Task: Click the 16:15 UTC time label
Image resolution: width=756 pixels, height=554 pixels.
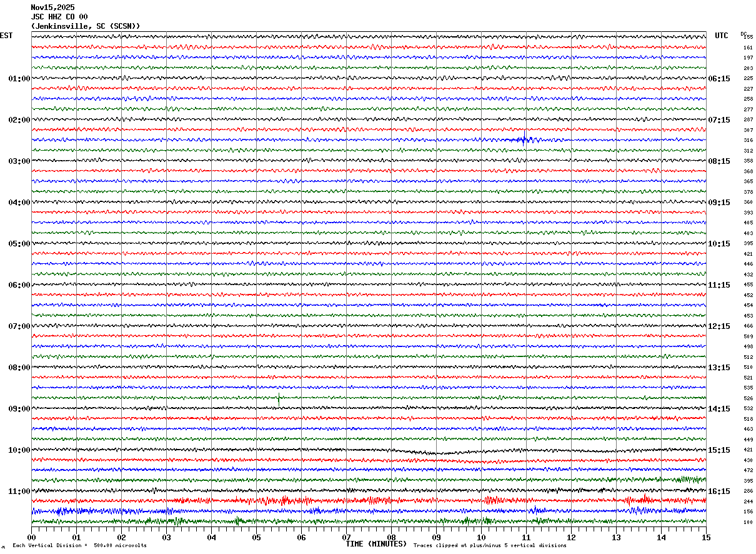Action: coord(719,491)
